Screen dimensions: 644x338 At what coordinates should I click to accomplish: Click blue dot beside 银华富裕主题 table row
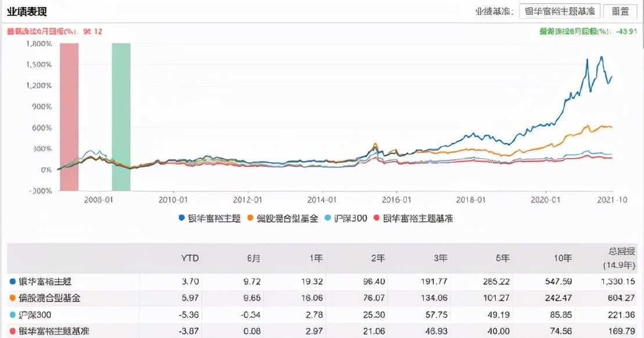coord(12,282)
